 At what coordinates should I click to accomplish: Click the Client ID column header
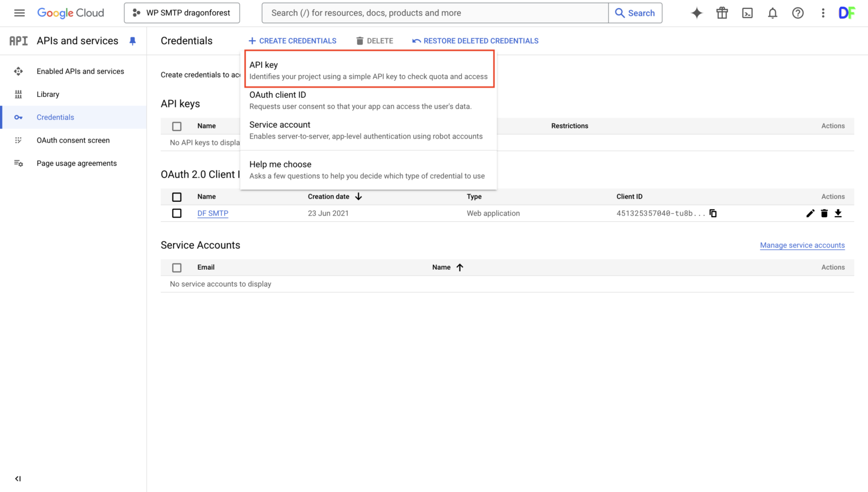coord(630,196)
